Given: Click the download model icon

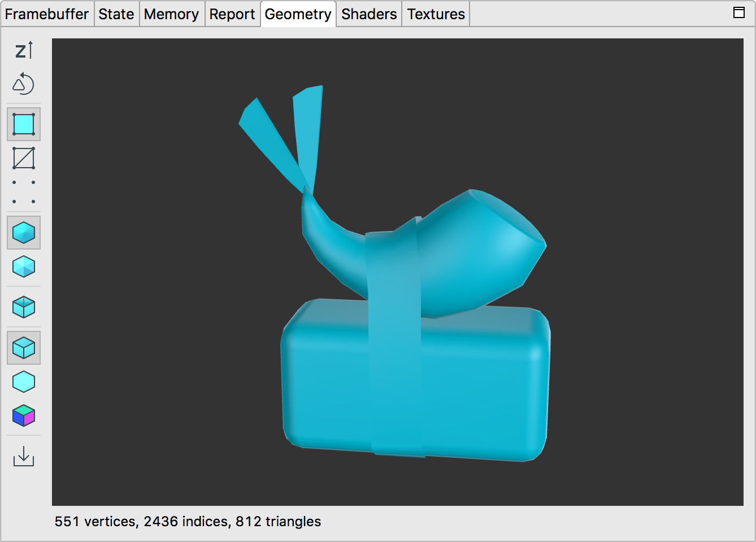Looking at the screenshot, I should click(x=24, y=456).
